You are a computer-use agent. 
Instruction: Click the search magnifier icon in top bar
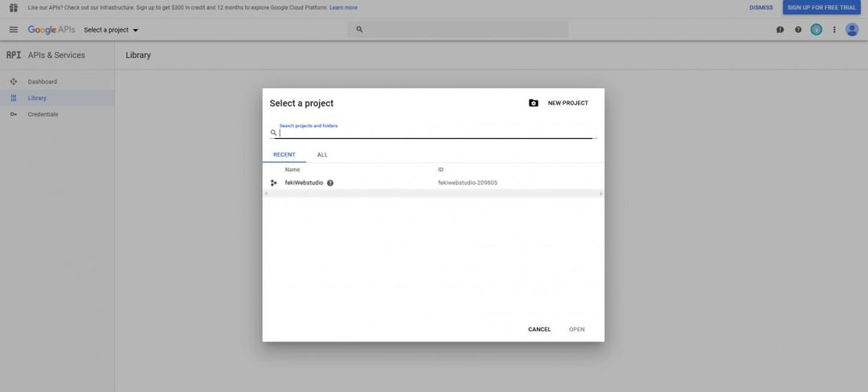359,29
